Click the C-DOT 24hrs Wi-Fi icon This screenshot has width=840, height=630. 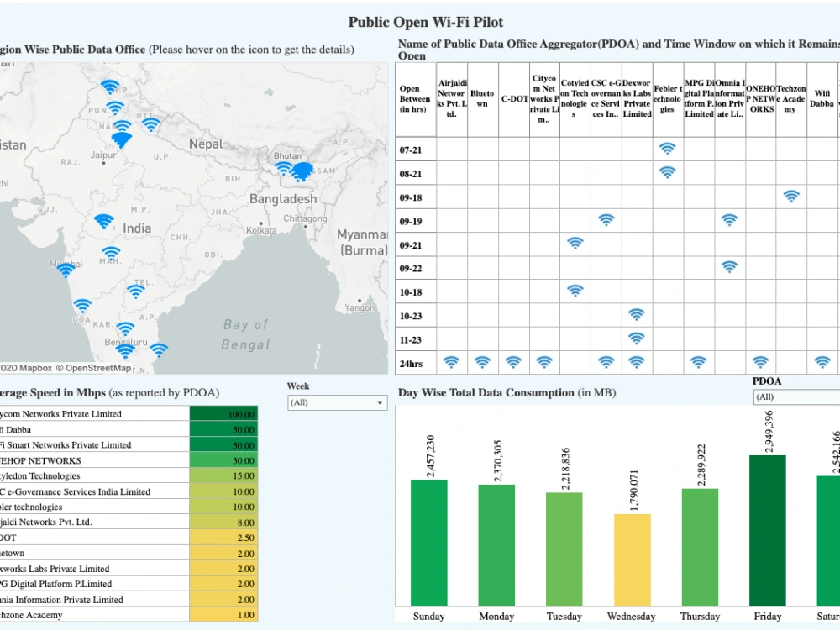[513, 362]
